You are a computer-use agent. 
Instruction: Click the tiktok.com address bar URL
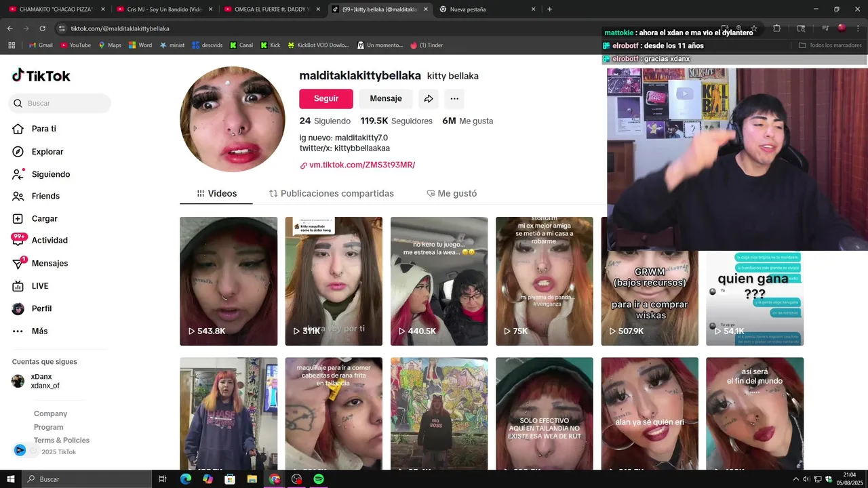120,28
